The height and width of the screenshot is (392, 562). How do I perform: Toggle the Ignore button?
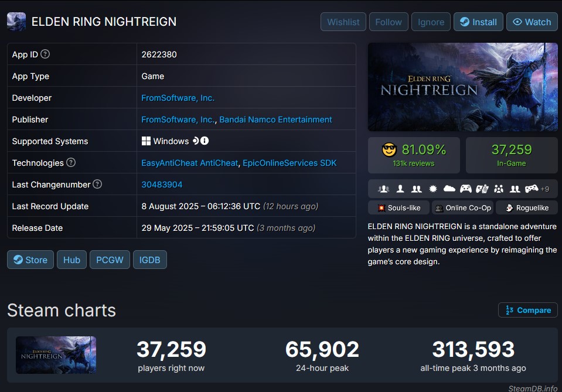tap(431, 22)
